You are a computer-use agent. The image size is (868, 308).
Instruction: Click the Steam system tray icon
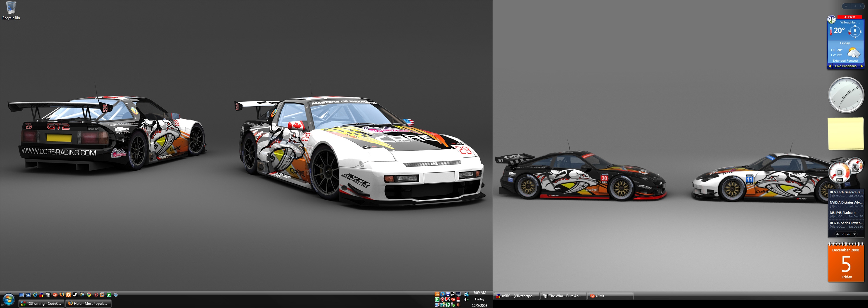(453, 295)
